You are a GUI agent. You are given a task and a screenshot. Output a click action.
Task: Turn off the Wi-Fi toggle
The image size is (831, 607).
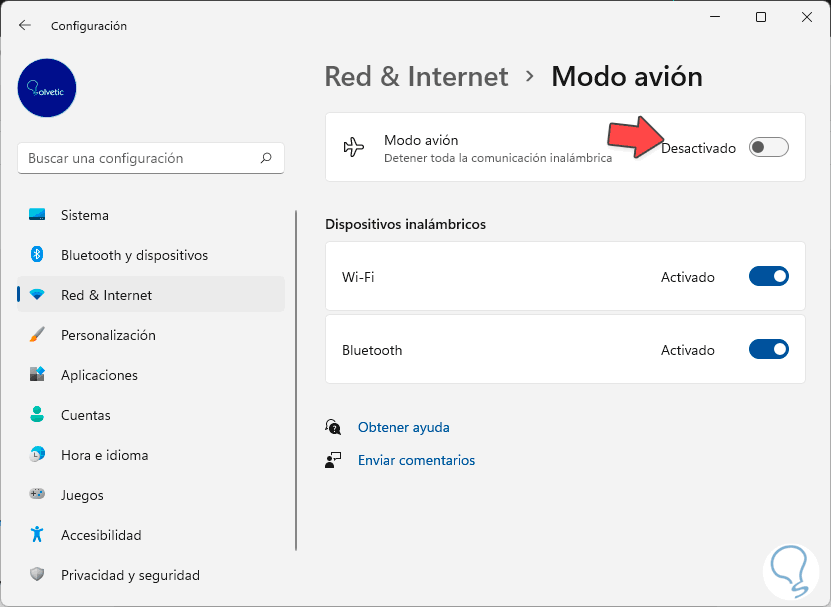click(x=768, y=277)
